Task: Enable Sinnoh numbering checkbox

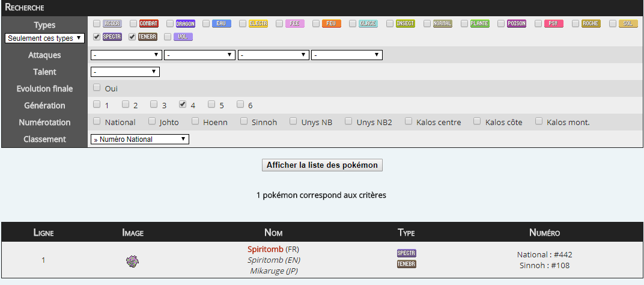Action: (244, 121)
